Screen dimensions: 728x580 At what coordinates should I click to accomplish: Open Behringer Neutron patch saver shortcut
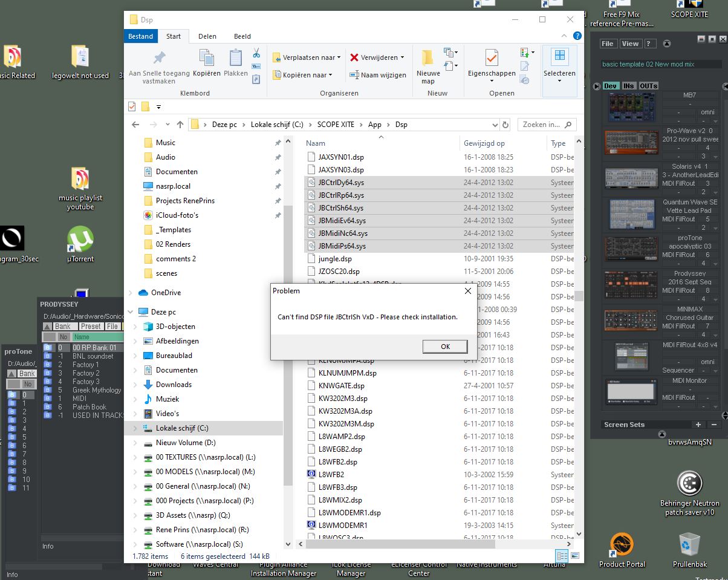(x=689, y=494)
